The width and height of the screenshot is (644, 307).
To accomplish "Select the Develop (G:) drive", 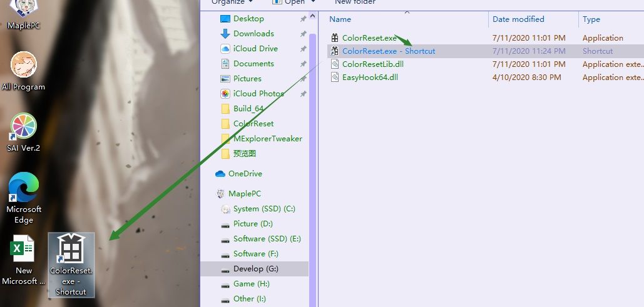I will point(256,269).
